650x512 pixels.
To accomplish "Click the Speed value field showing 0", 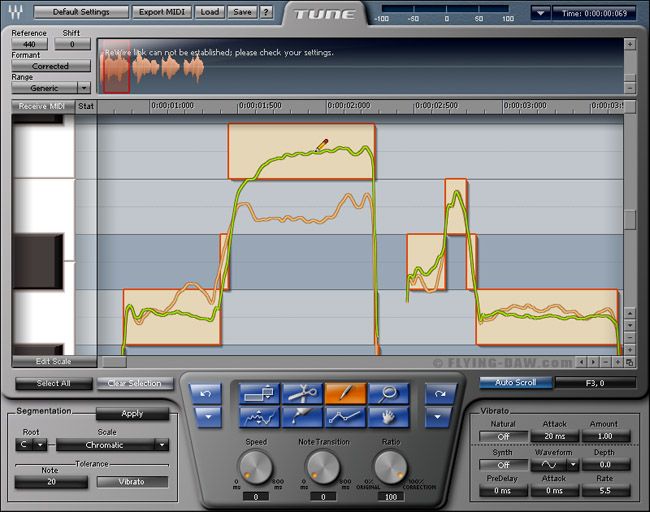I will pos(255,497).
